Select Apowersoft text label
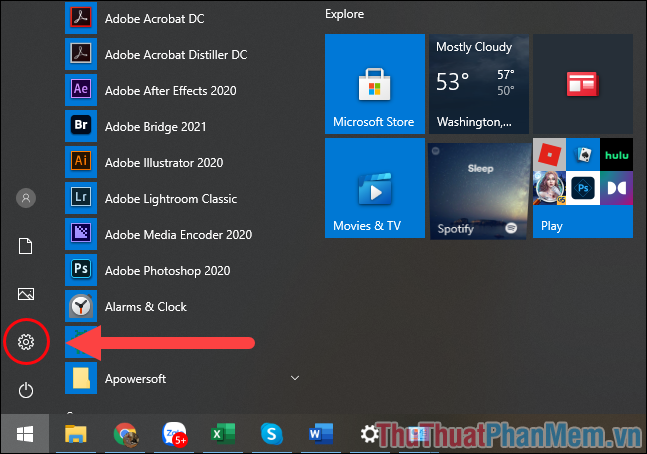The image size is (647, 454). pyautogui.click(x=135, y=379)
